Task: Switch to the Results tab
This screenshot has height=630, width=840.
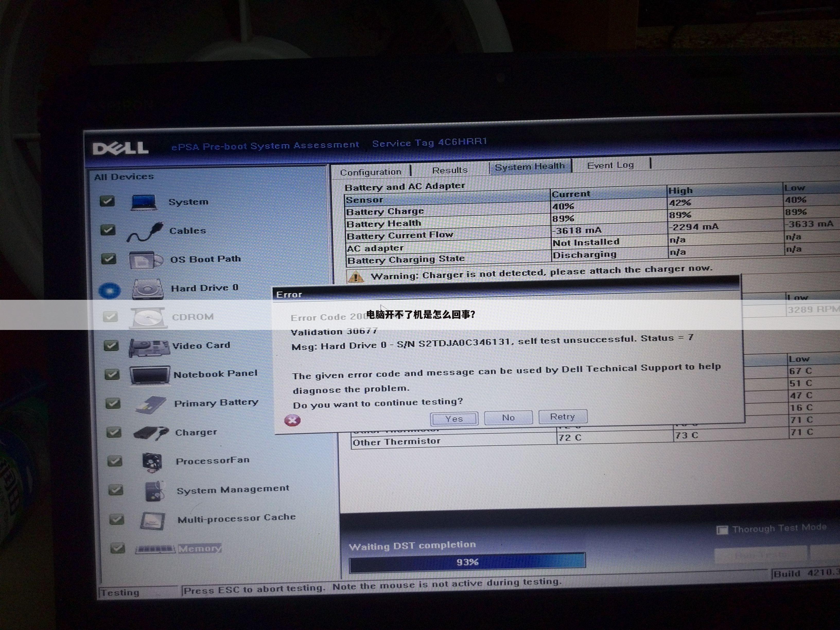Action: (x=450, y=170)
